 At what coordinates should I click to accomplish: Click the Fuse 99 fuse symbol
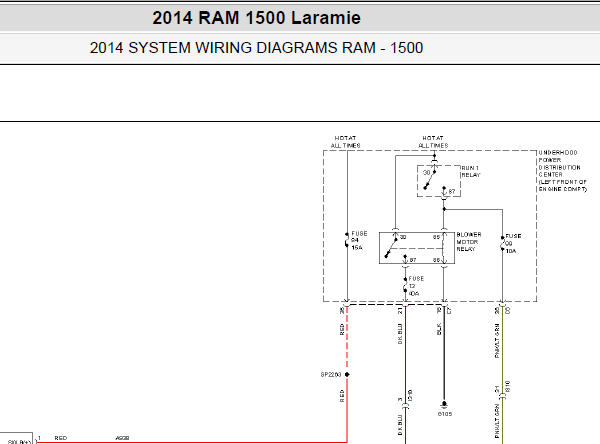pyautogui.click(x=502, y=244)
